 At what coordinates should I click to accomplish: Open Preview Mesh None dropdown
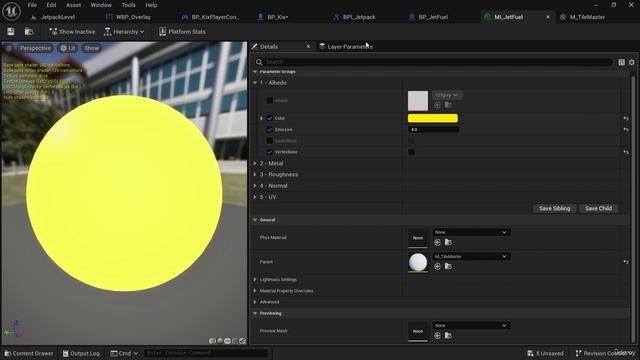click(471, 326)
